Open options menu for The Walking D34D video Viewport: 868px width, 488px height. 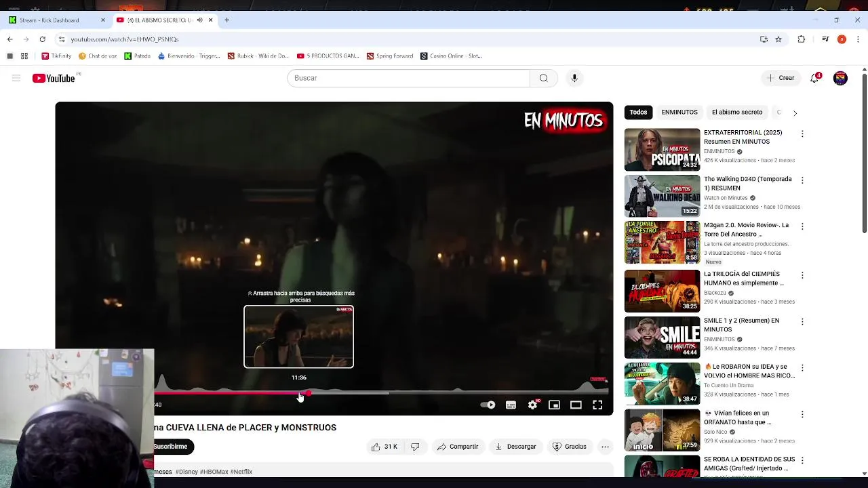(802, 180)
